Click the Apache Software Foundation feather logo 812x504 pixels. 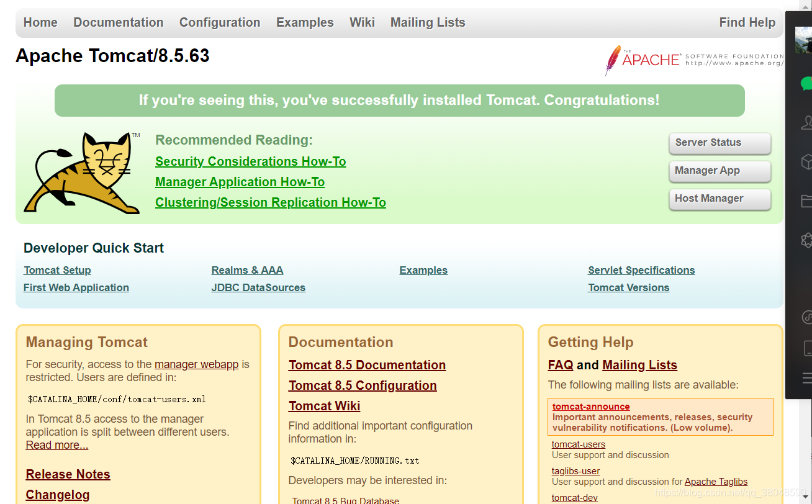pos(694,60)
